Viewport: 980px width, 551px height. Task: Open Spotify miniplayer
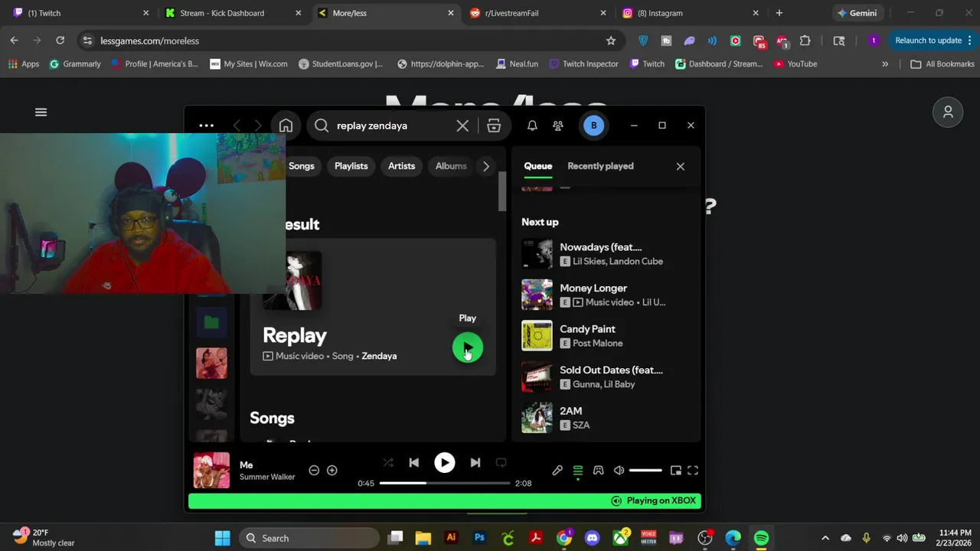(x=675, y=471)
